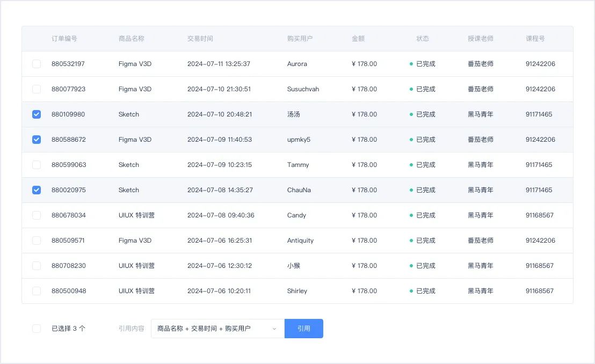
Task: Check the box for order 880077923
Action: coord(37,89)
